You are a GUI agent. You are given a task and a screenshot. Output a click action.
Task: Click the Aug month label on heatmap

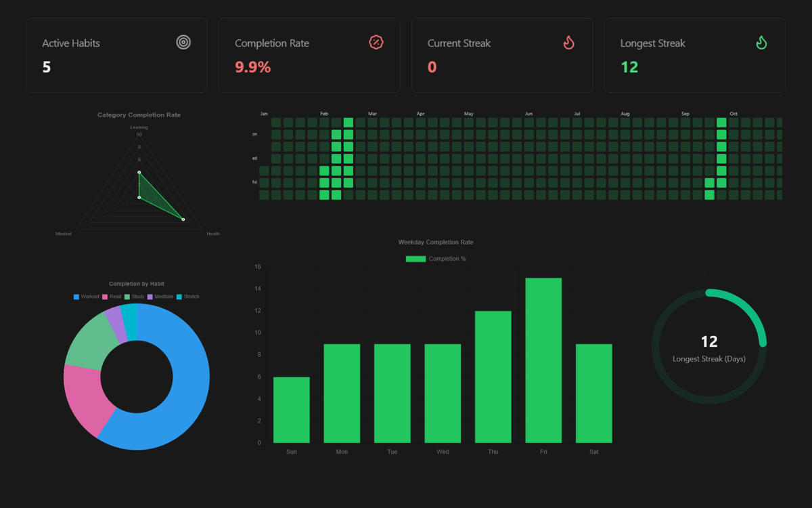tap(625, 114)
